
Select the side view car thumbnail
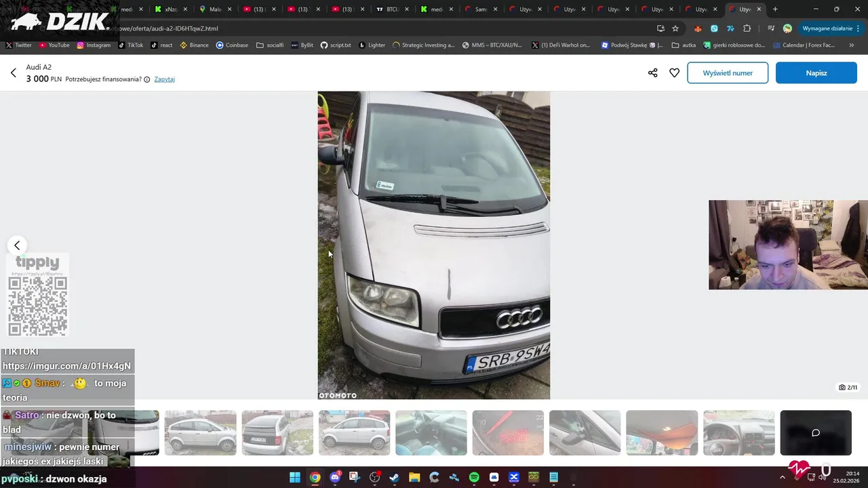click(200, 432)
